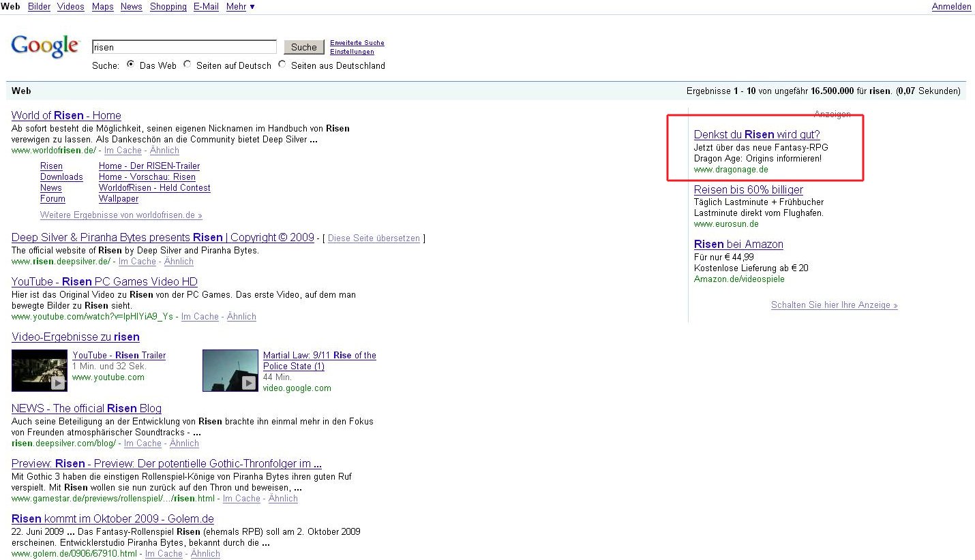975x560 pixels.
Task: Play the YouTube Risen Trailer thumbnail
Action: pos(40,371)
